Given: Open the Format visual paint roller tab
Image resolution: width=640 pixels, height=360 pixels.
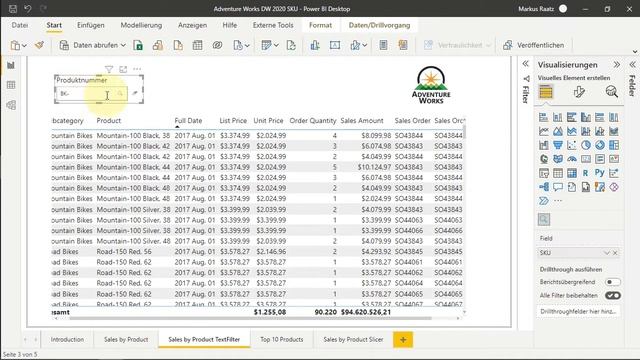Looking at the screenshot, I should (x=579, y=92).
